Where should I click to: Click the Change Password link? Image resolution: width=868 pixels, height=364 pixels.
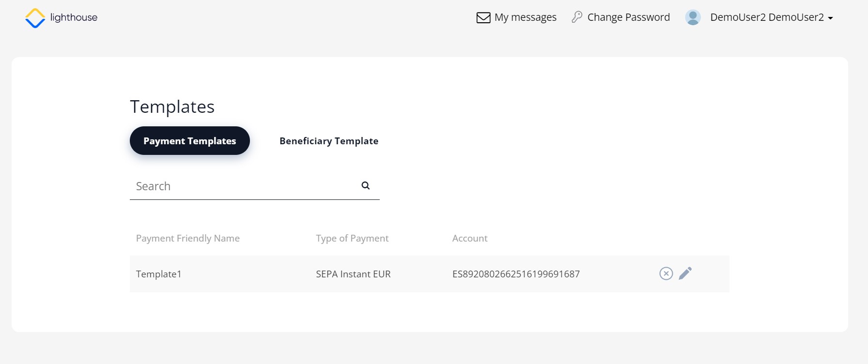click(628, 17)
